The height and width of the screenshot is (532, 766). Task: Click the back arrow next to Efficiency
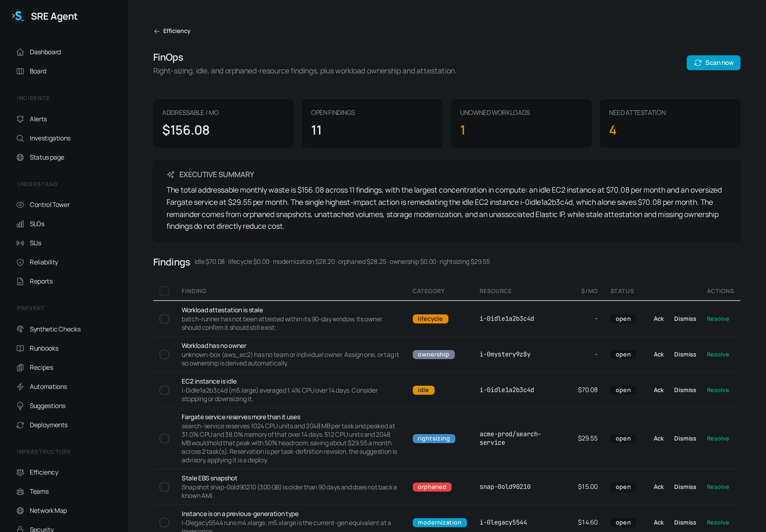coord(157,31)
